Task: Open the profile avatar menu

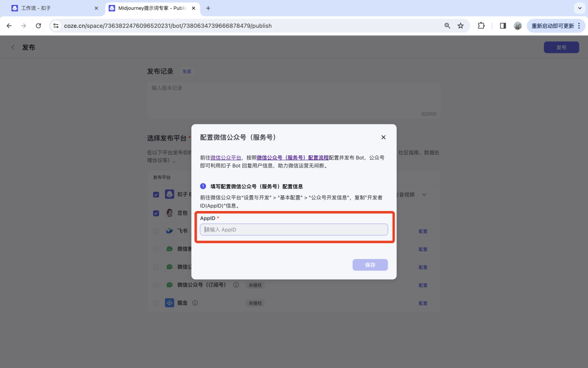Action: click(518, 26)
